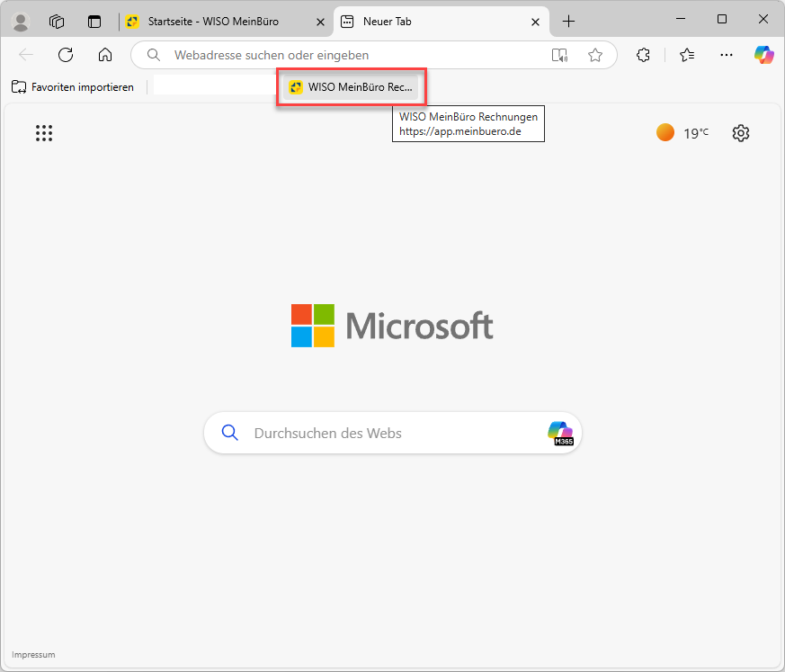Open a new tab with plus button

568,22
